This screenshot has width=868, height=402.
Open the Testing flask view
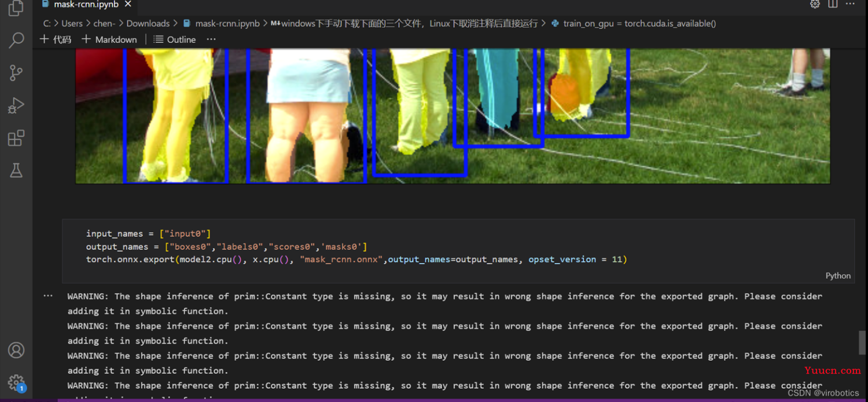[x=16, y=170]
